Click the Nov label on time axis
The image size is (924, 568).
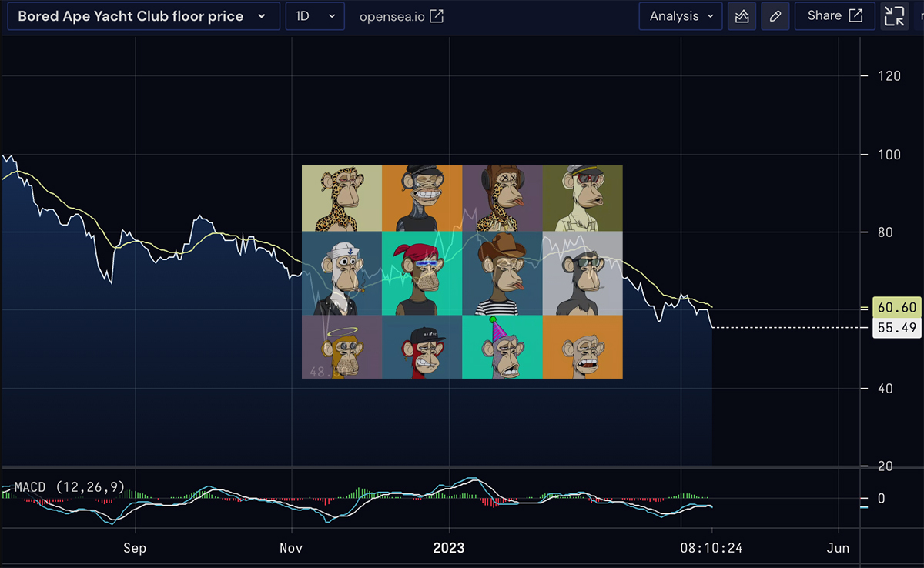[291, 548]
